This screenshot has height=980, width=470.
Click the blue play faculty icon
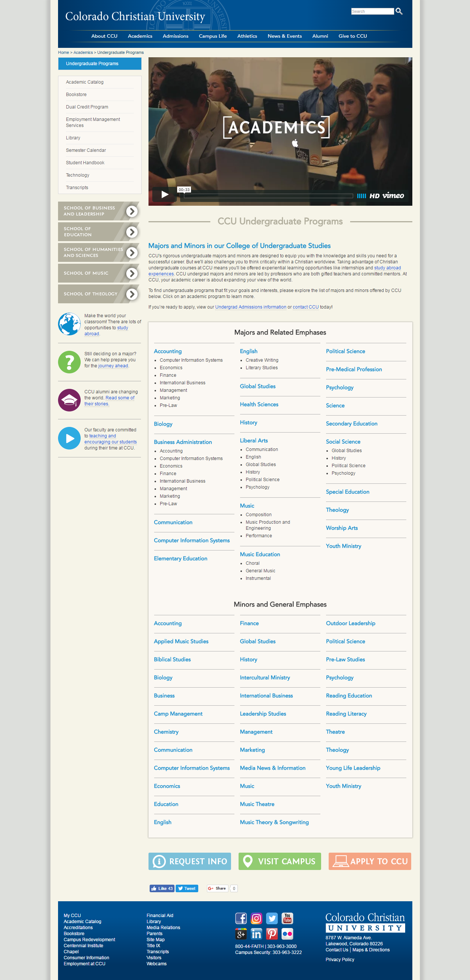(69, 438)
